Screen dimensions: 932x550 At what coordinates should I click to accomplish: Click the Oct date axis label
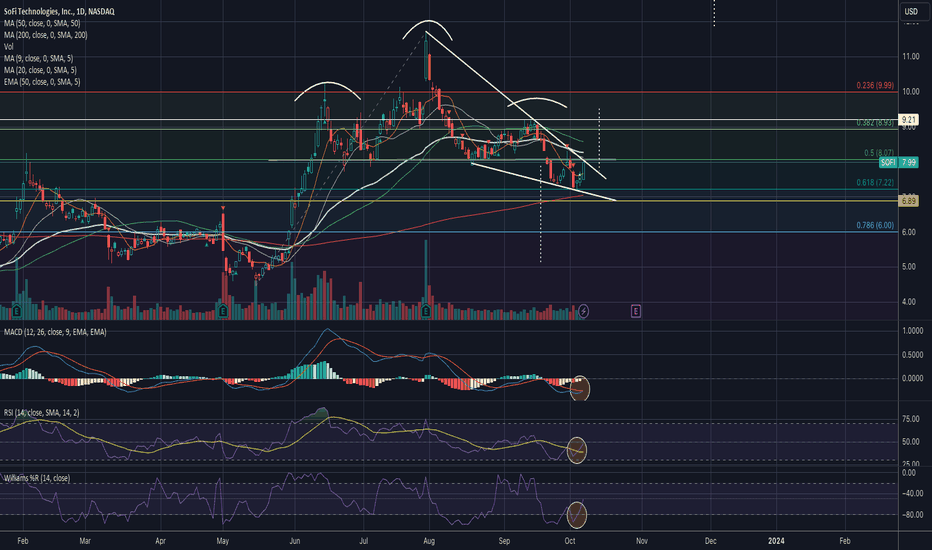569,541
